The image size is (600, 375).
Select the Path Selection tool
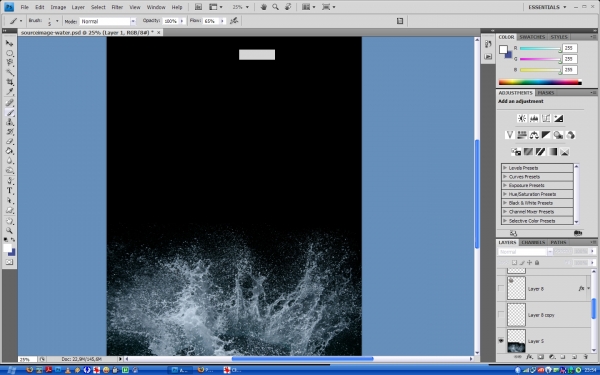click(9, 200)
